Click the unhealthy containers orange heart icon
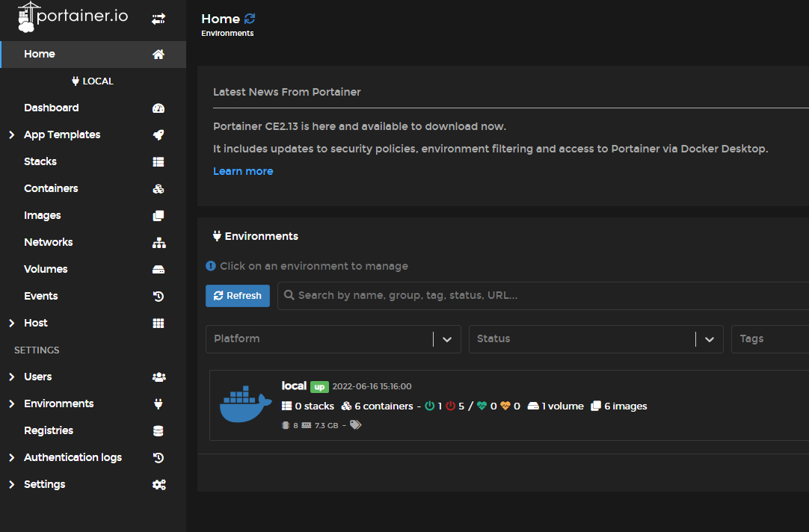The width and height of the screenshot is (809, 532). [505, 406]
